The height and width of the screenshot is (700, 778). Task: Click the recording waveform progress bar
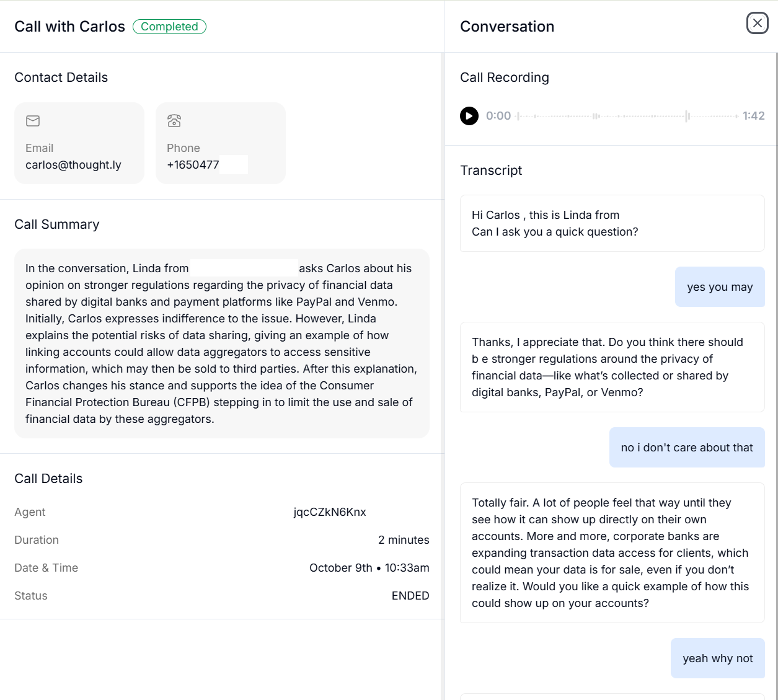[626, 116]
